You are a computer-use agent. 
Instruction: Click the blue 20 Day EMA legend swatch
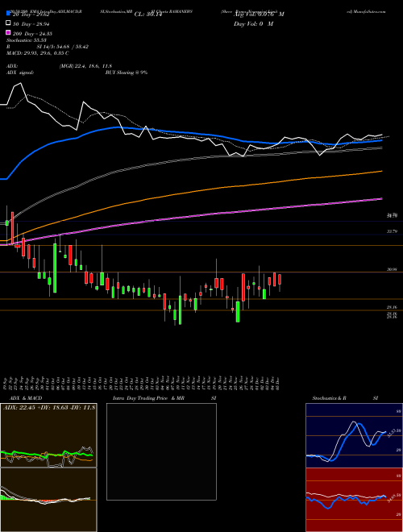8,14
